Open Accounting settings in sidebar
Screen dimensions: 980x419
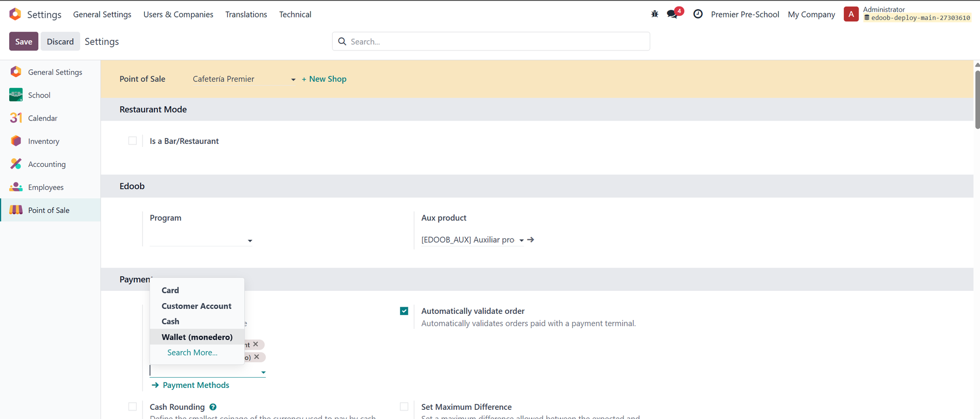[50, 164]
